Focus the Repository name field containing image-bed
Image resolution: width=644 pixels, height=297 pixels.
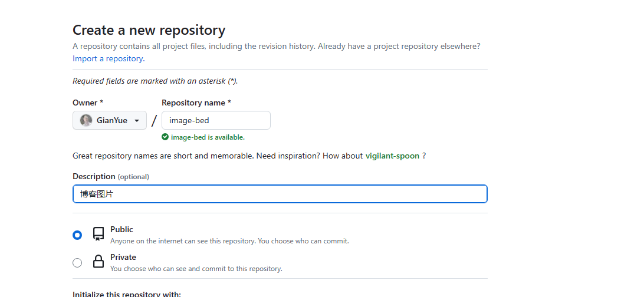(x=216, y=120)
